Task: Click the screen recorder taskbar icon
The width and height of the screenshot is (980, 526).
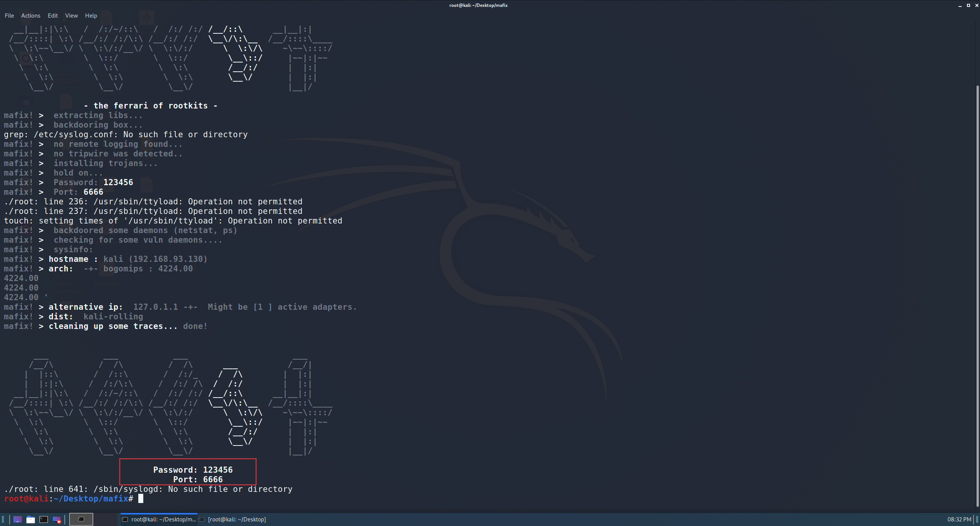Action: (x=57, y=519)
